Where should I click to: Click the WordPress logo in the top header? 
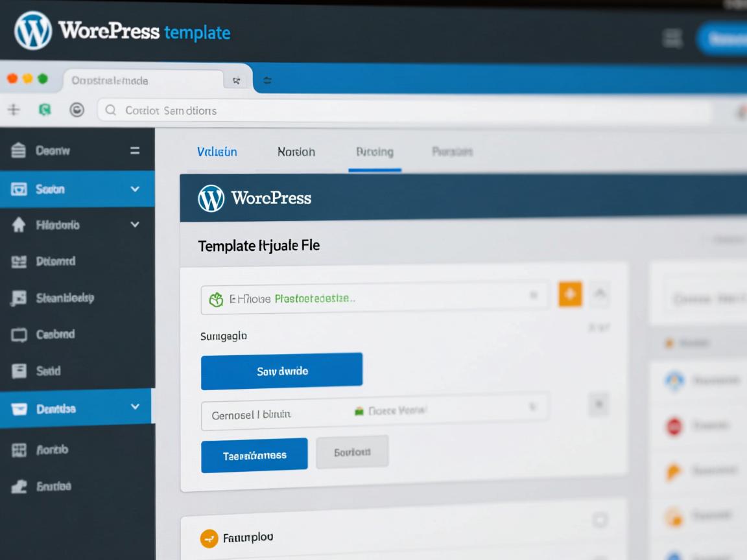(x=32, y=30)
